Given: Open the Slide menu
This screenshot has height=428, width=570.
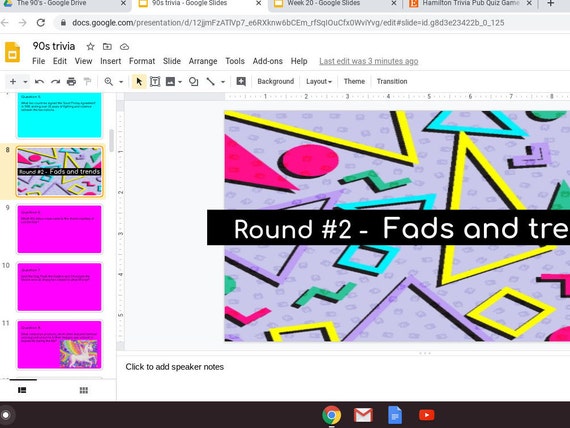Looking at the screenshot, I should point(172,61).
